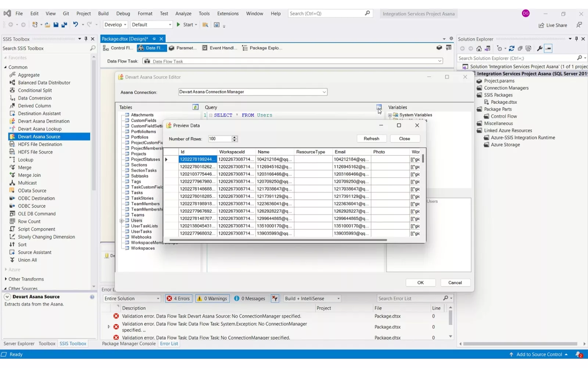Toggle the 0 Warnings filter
The image size is (588, 368).
pos(212,298)
